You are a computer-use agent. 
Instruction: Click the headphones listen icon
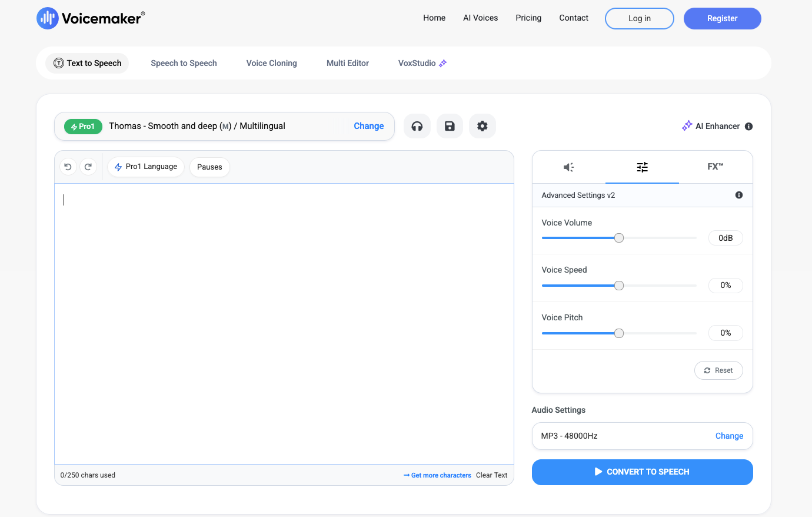point(417,126)
